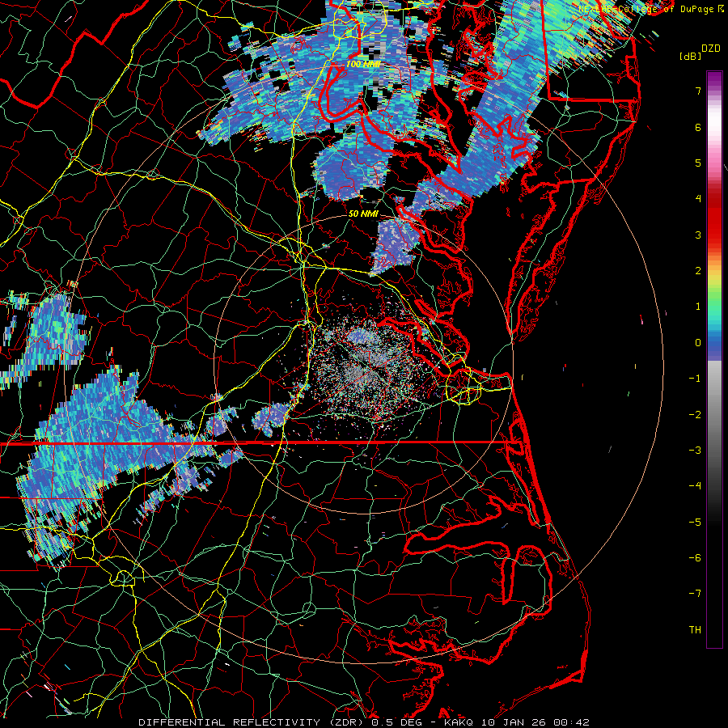Image resolution: width=728 pixels, height=728 pixels.
Task: Click the "[dB]" units label
Action: (690, 56)
